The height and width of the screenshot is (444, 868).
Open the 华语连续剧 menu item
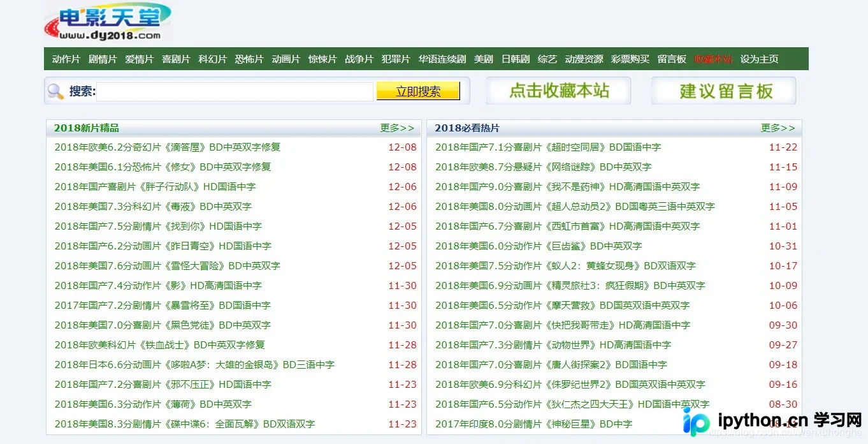[x=442, y=59]
